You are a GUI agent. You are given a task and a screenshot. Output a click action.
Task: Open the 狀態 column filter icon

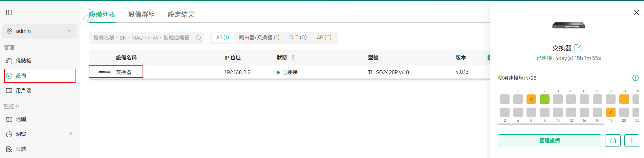coord(293,58)
